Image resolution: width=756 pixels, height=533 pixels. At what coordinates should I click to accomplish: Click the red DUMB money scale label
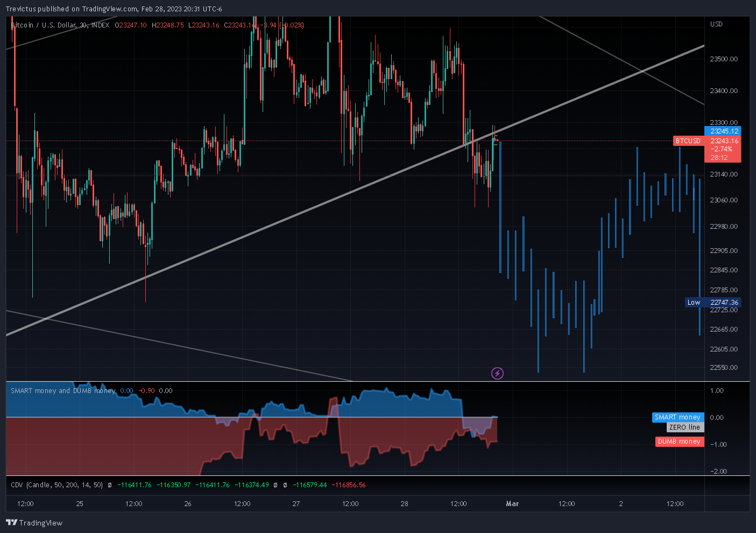coord(679,441)
